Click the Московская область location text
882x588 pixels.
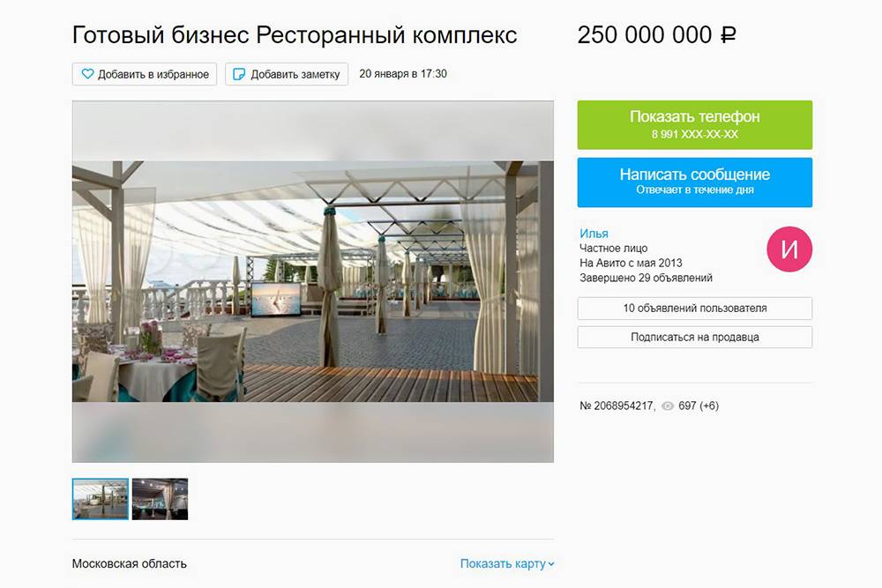pyautogui.click(x=130, y=564)
